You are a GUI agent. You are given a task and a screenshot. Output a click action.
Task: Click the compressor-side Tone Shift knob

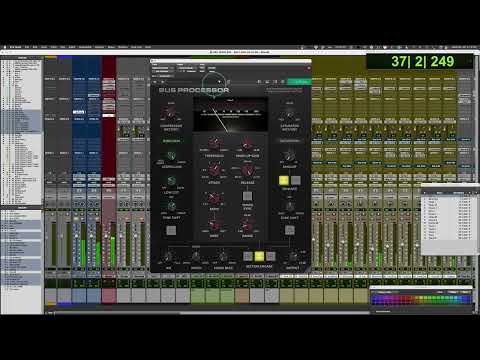[171, 207]
